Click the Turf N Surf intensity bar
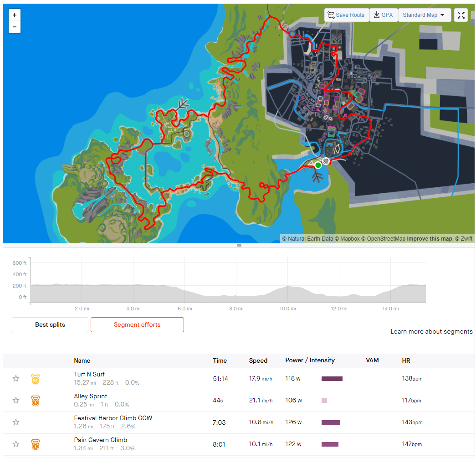Viewport: 476px width, 458px height. pos(332,378)
